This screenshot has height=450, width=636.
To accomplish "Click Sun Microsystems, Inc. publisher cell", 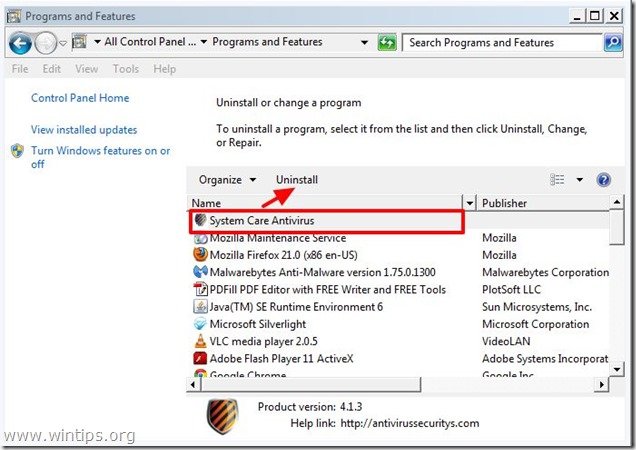I will (x=537, y=307).
